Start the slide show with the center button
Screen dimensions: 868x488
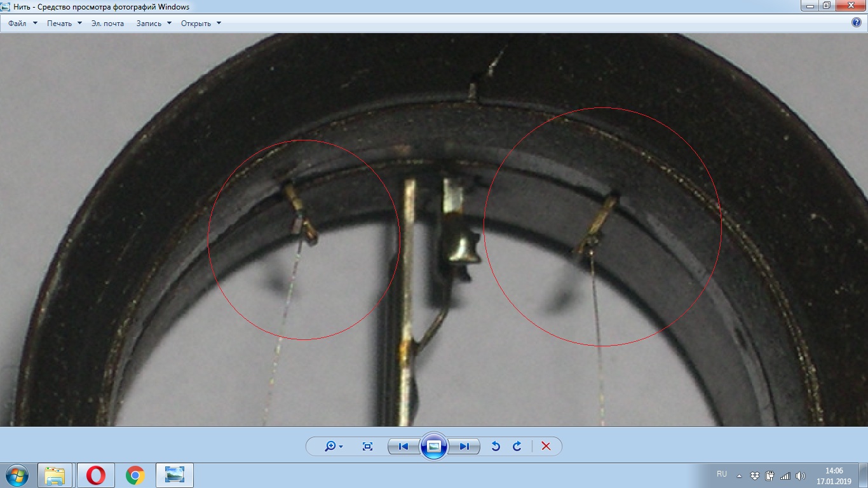pyautogui.click(x=434, y=446)
